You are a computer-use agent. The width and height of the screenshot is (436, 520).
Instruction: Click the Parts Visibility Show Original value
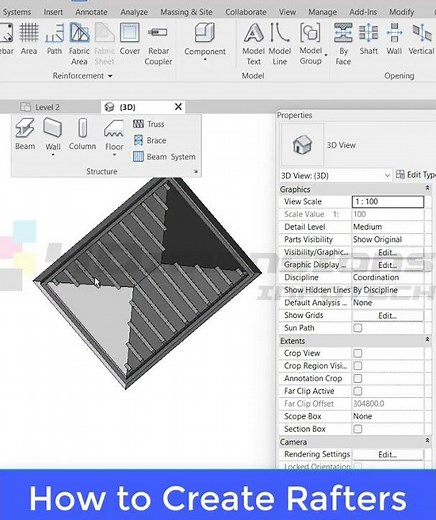(388, 240)
